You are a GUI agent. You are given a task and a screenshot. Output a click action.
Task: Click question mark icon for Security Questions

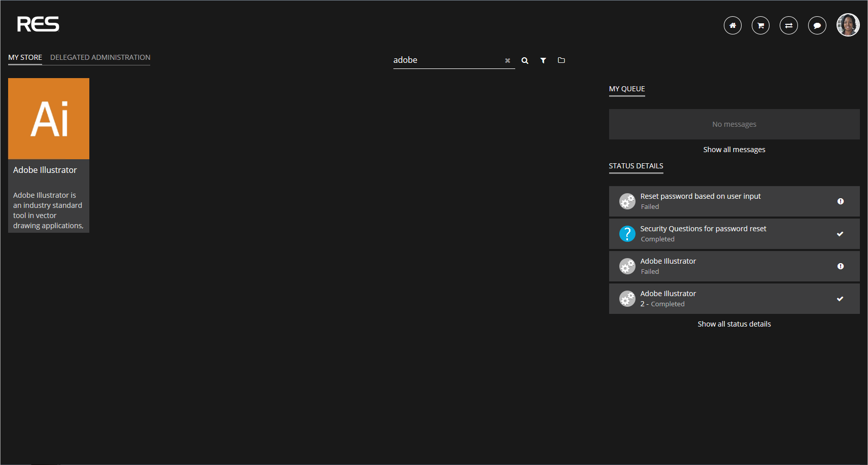[x=627, y=234]
